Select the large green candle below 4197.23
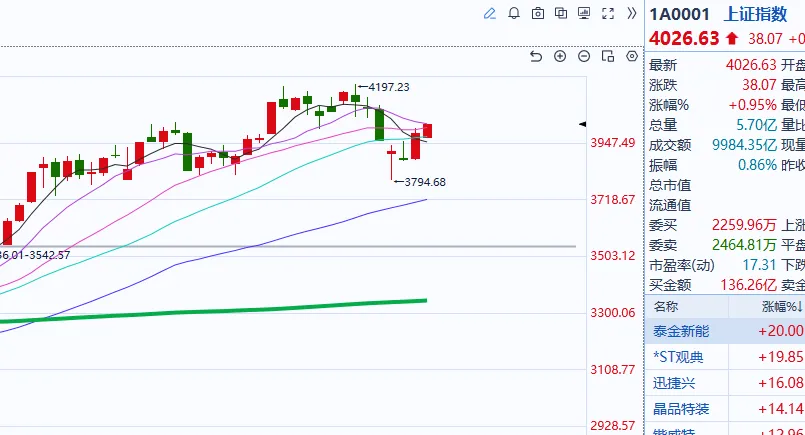Image resolution: width=805 pixels, height=435 pixels. click(379, 124)
